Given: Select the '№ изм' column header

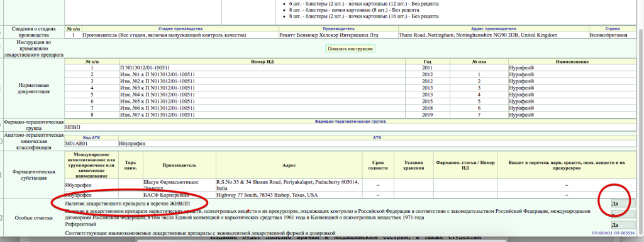Looking at the screenshot, I should 479,62.
